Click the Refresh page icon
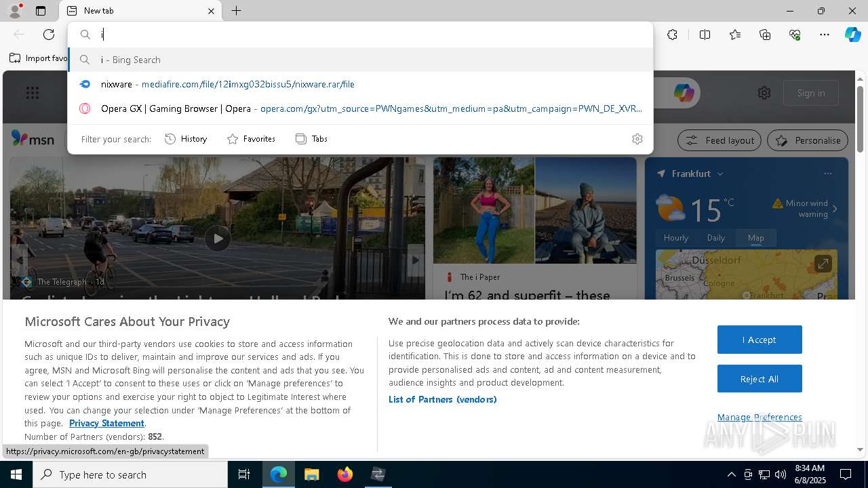Image resolution: width=868 pixels, height=488 pixels. (x=49, y=35)
